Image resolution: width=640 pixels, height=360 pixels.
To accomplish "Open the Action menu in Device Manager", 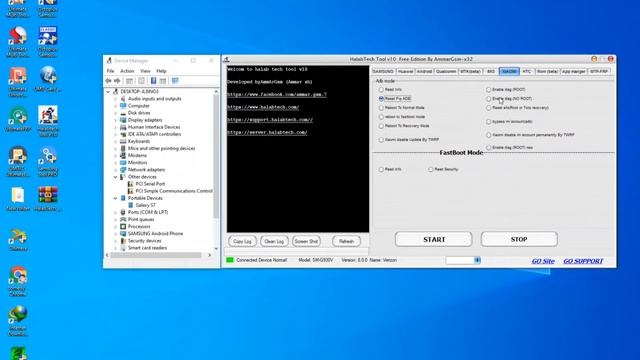I will pyautogui.click(x=127, y=71).
